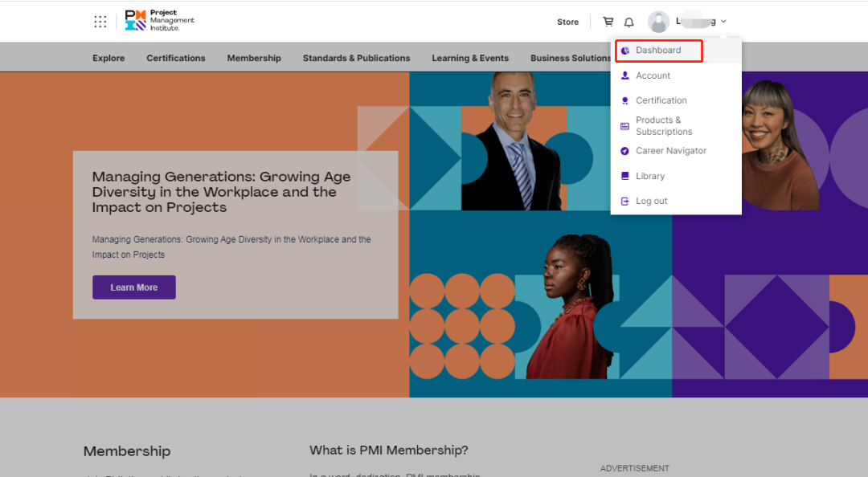Open the Learning & Events menu
This screenshot has width=868, height=477.
point(470,58)
